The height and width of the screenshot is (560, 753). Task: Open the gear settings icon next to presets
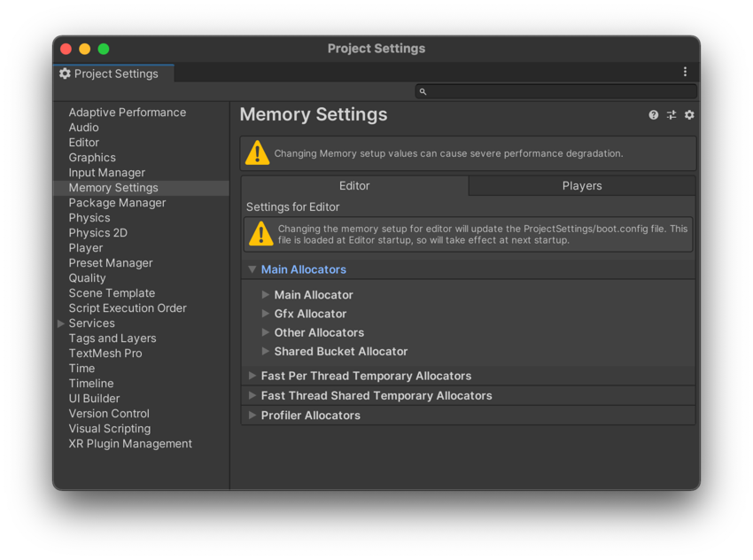[689, 115]
